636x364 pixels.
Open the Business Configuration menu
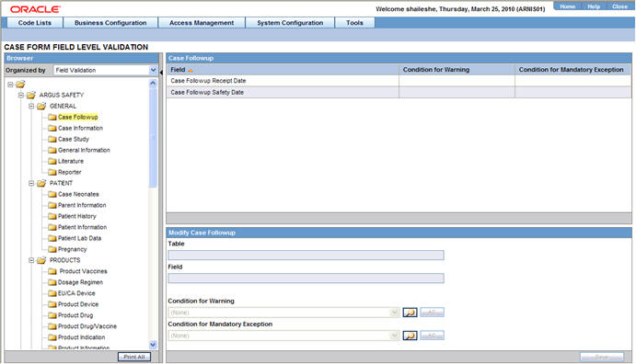(110, 23)
